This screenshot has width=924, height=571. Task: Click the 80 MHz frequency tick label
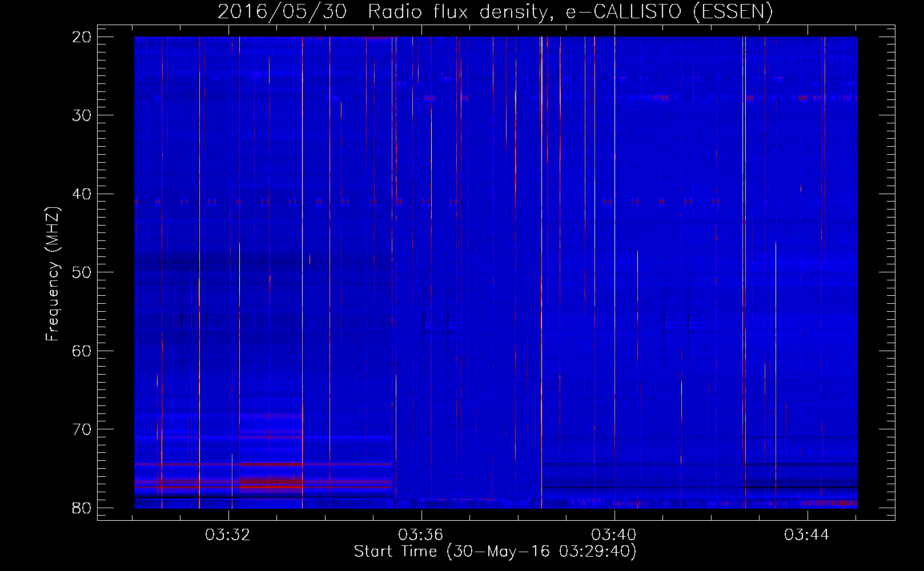click(82, 508)
